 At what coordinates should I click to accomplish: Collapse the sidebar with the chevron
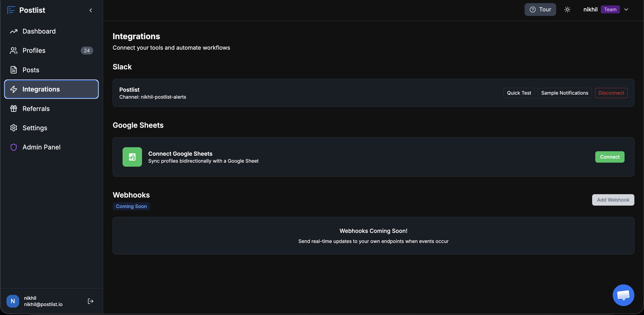[91, 10]
